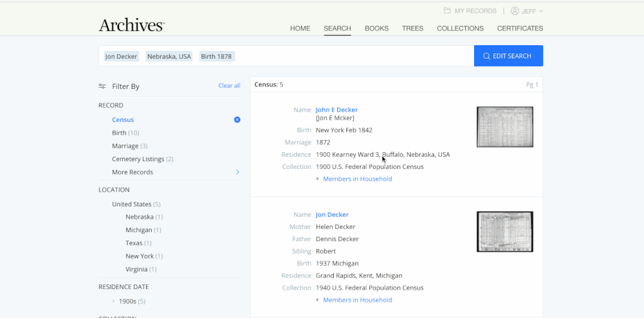Filter location by Texas
644x318 pixels.
pyautogui.click(x=138, y=243)
